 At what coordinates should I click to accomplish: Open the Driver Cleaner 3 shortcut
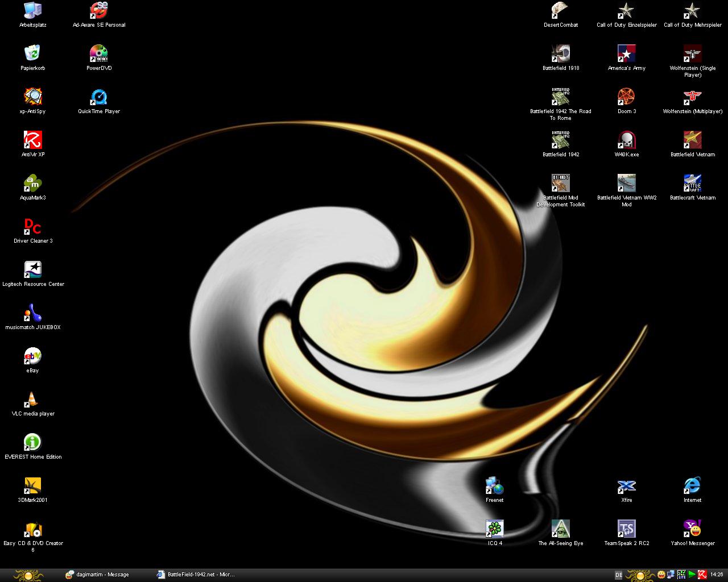pyautogui.click(x=33, y=227)
